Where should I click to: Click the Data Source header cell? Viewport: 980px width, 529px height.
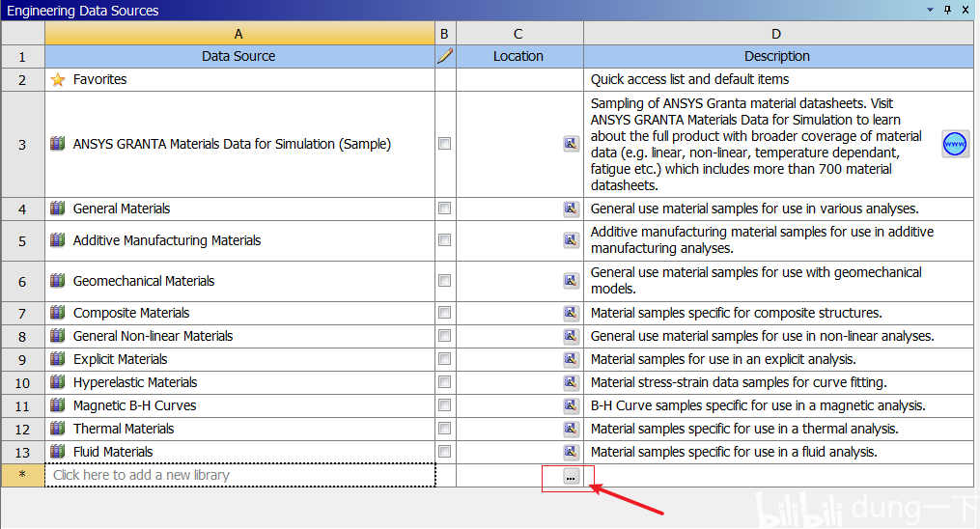(239, 56)
